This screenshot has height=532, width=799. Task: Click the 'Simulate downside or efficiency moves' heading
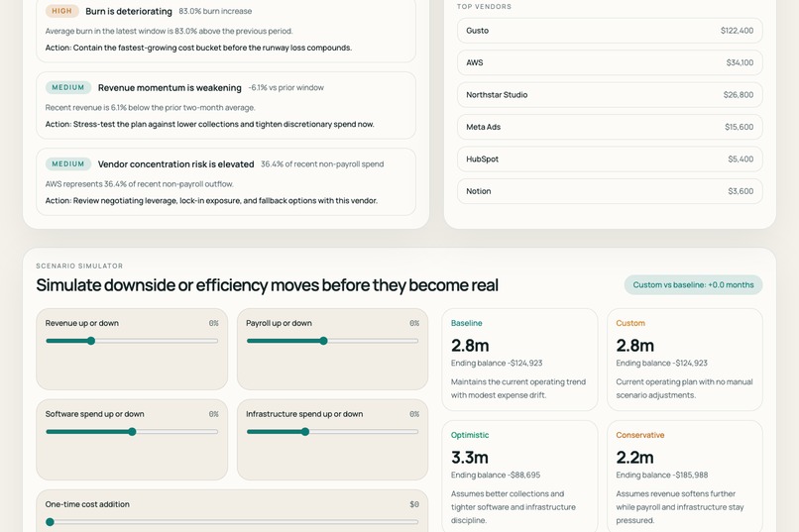tap(267, 285)
